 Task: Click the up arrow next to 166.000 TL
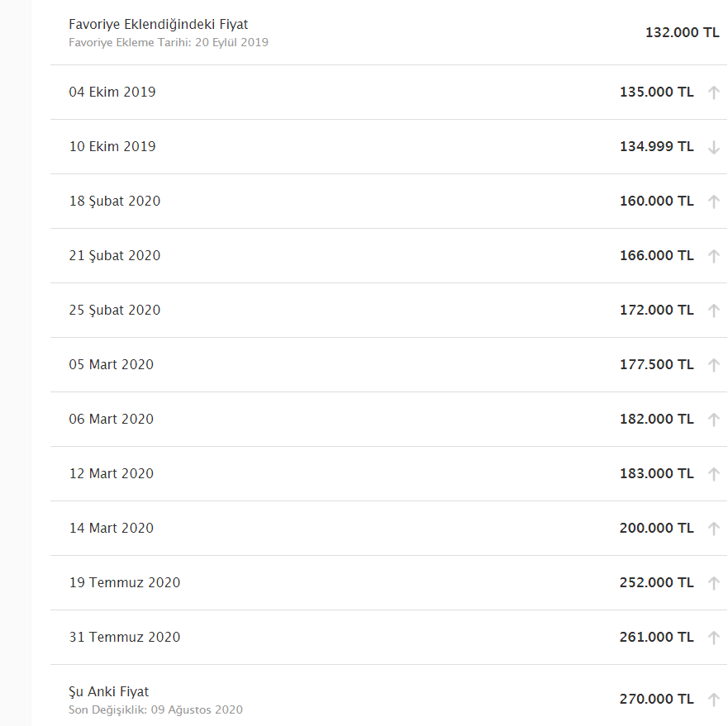tap(714, 256)
